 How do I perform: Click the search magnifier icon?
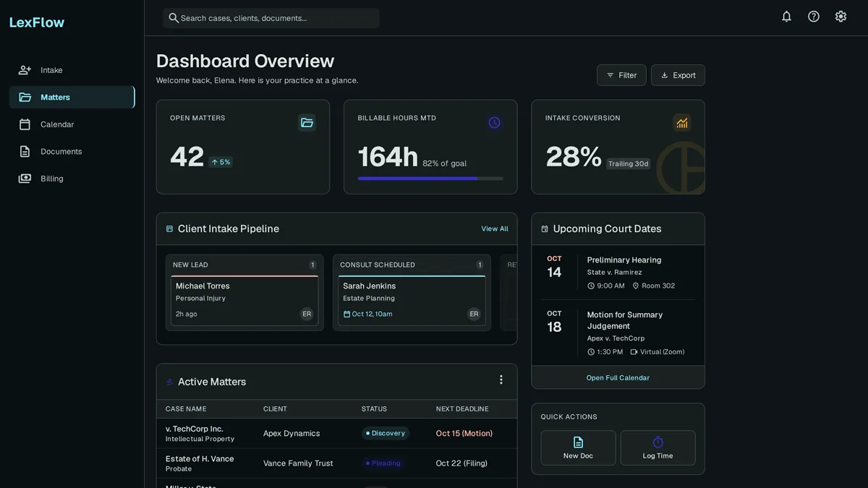(174, 18)
